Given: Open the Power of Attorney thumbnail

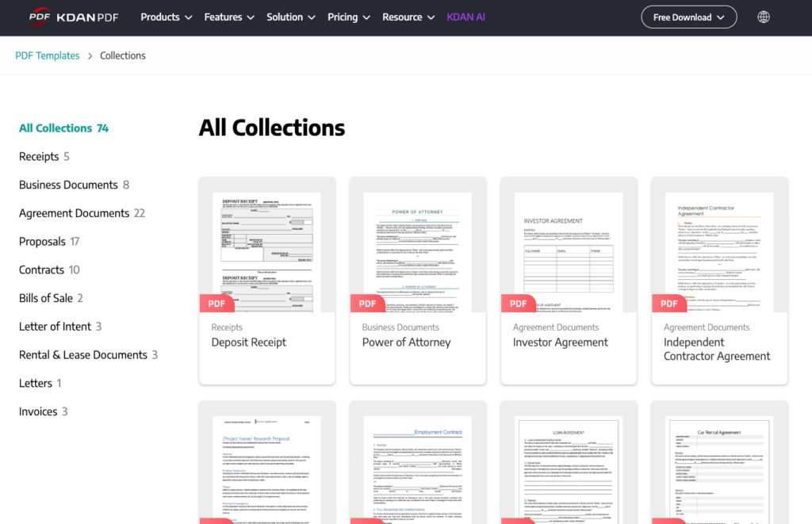Looking at the screenshot, I should (x=417, y=252).
